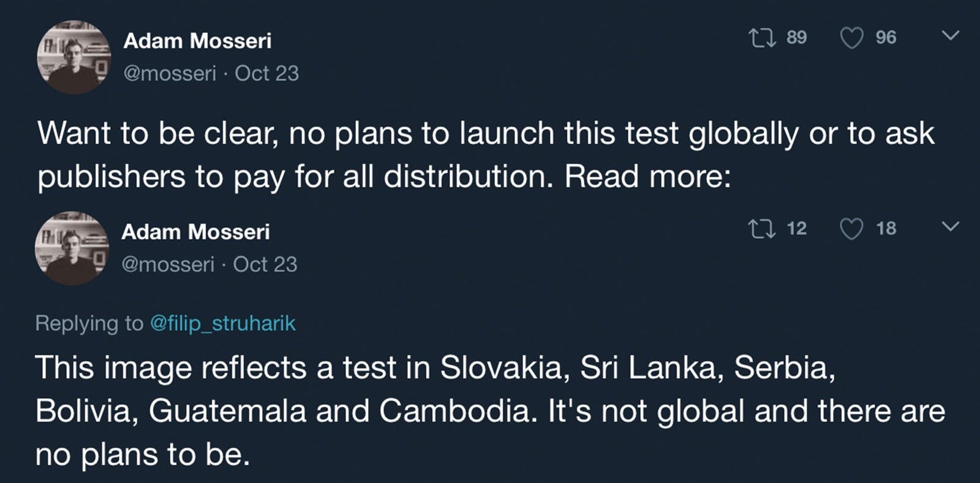The image size is (980, 483).
Task: View like count 18 on reply tweet
Action: tap(886, 228)
